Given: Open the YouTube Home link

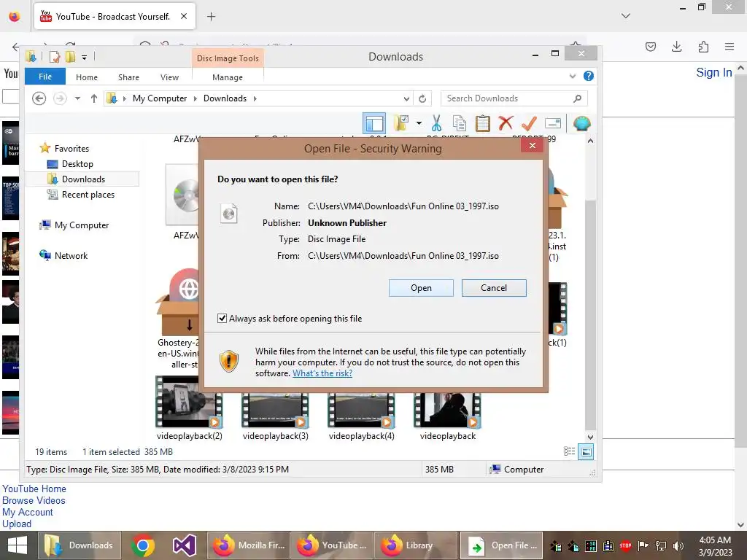Looking at the screenshot, I should coord(34,489).
